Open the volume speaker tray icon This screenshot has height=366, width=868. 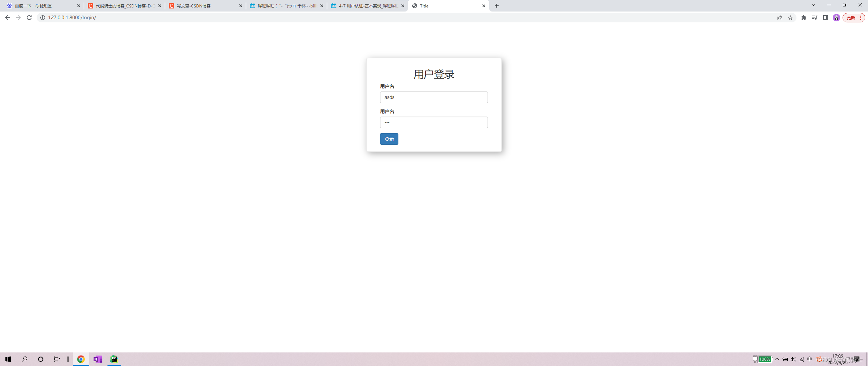pos(793,359)
